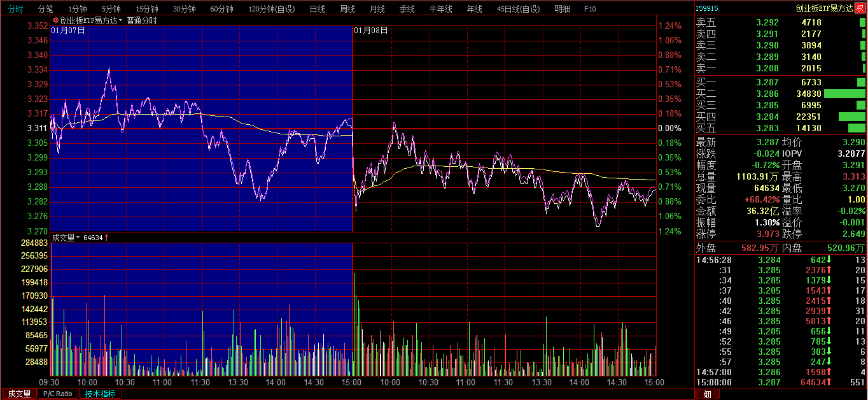Switch to 日线 daily chart
868x400 pixels.
pos(317,9)
